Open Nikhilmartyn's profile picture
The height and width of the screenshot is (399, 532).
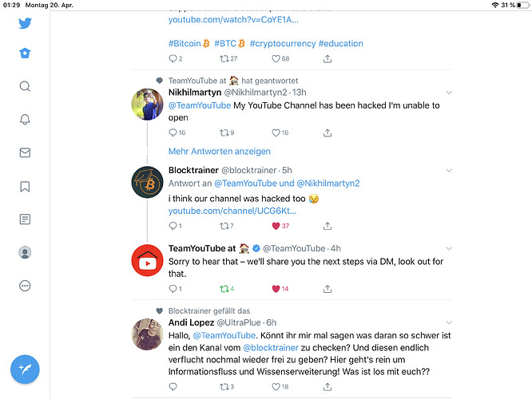coord(148,104)
